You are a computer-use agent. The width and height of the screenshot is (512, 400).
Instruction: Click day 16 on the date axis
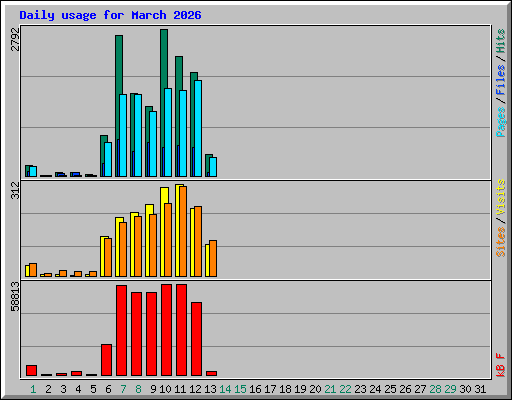pyautogui.click(x=255, y=389)
